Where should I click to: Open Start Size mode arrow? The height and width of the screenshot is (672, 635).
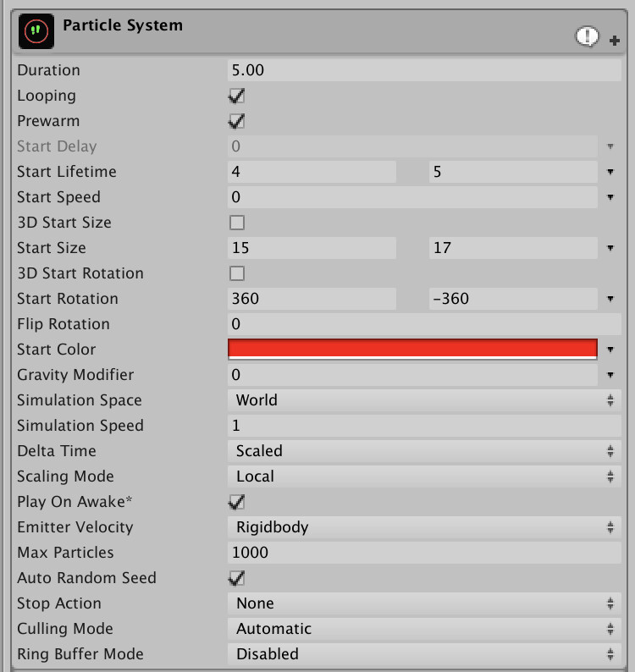(610, 248)
